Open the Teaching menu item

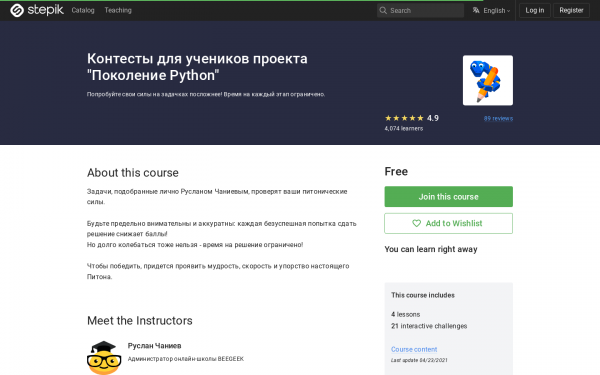(x=118, y=10)
